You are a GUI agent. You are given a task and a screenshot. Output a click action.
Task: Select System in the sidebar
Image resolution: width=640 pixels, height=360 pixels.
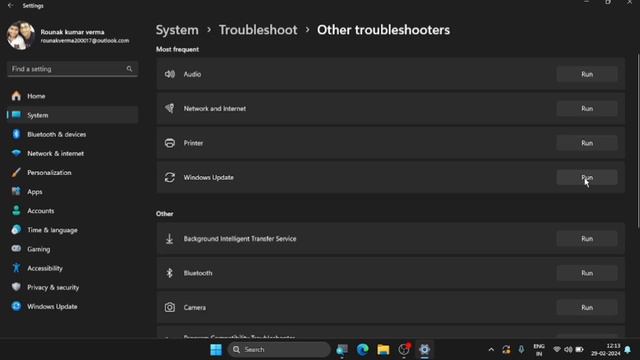click(72, 115)
